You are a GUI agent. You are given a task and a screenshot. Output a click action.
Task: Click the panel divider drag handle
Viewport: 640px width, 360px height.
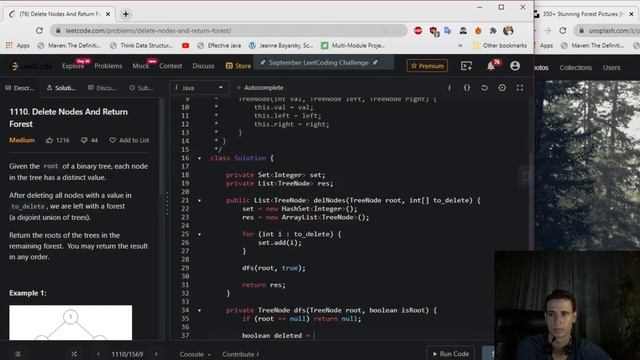coord(167,203)
